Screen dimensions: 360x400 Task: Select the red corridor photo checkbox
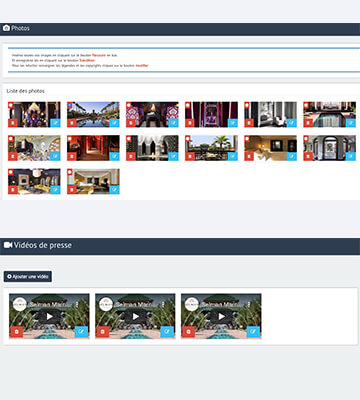[x=70, y=138]
